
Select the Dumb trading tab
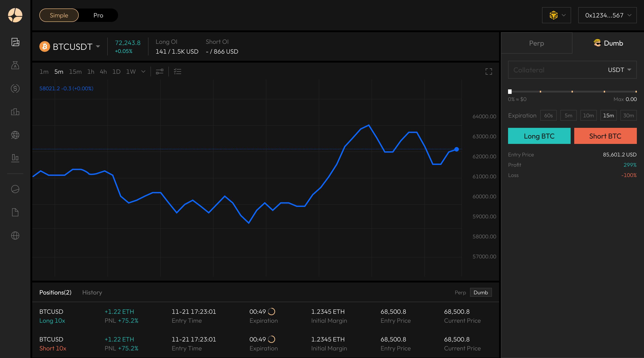(x=608, y=43)
